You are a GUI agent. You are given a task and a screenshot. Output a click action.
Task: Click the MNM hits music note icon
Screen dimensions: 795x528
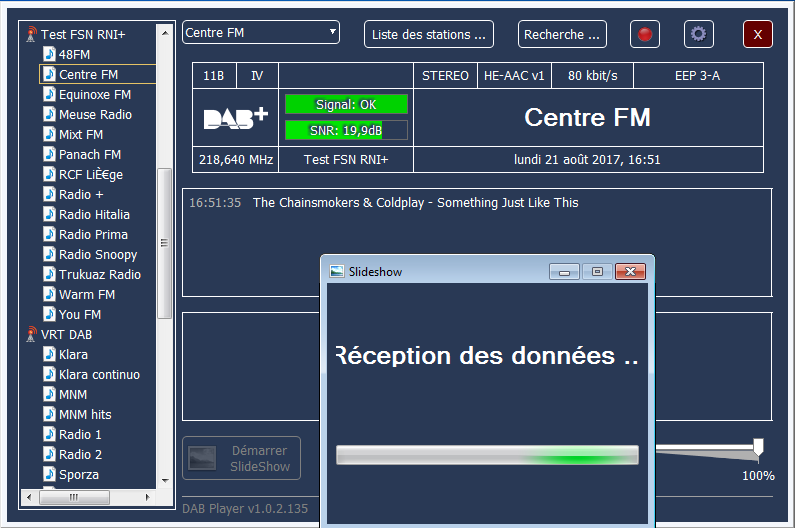(49, 414)
